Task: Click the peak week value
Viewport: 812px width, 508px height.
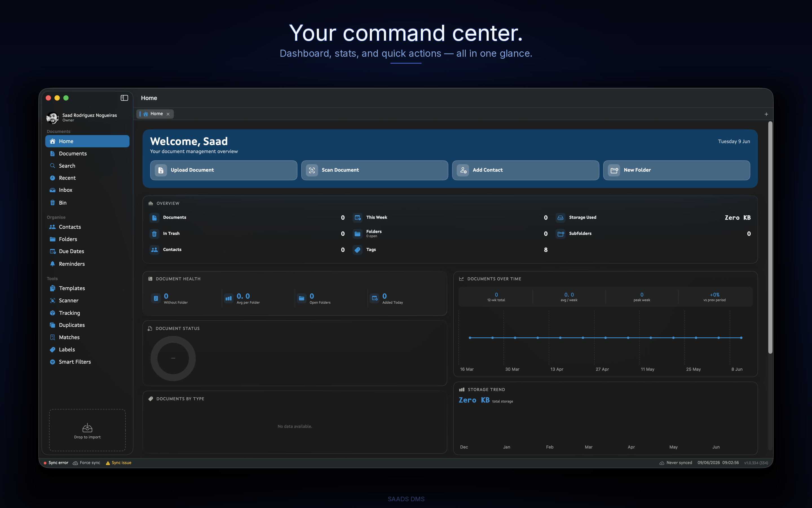Action: (x=641, y=295)
